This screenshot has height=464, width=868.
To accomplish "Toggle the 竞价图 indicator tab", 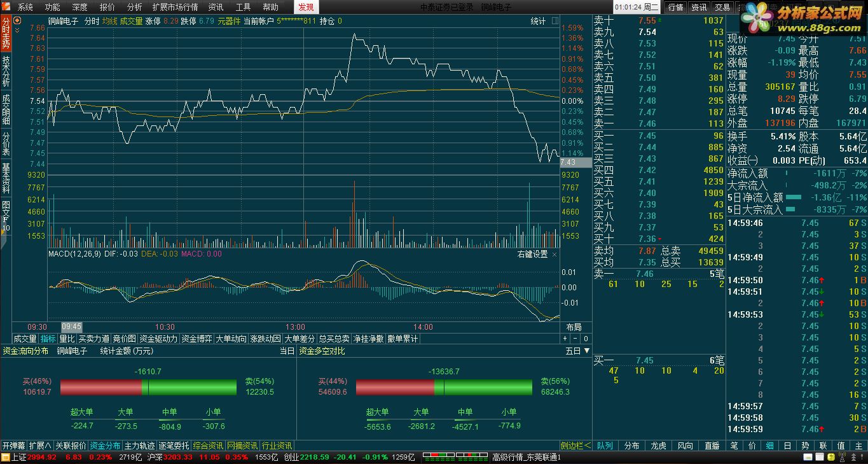I will point(124,339).
